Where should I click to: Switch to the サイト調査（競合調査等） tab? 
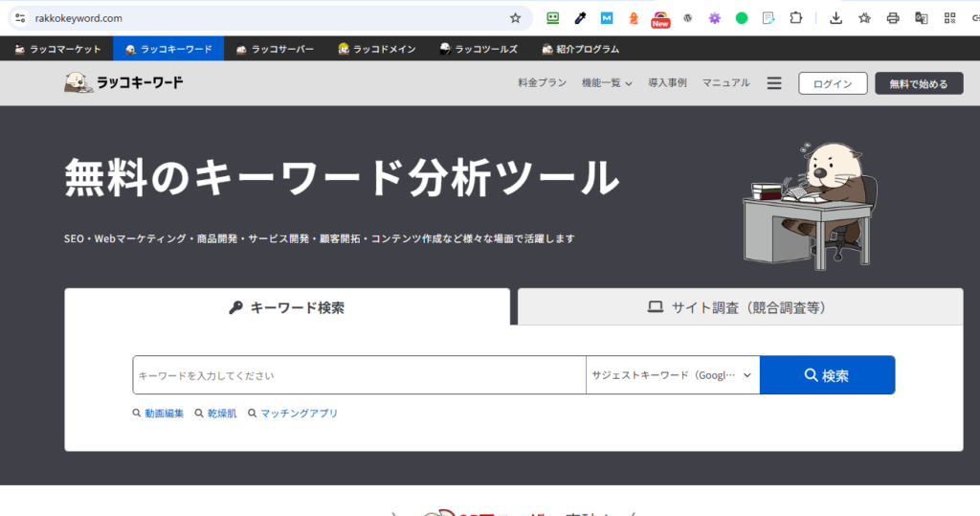pos(740,307)
